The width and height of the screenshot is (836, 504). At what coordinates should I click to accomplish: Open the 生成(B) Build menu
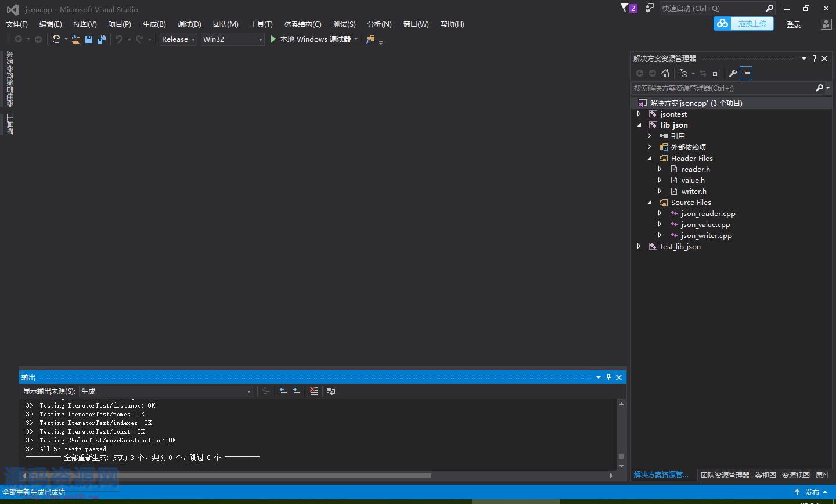pos(154,24)
